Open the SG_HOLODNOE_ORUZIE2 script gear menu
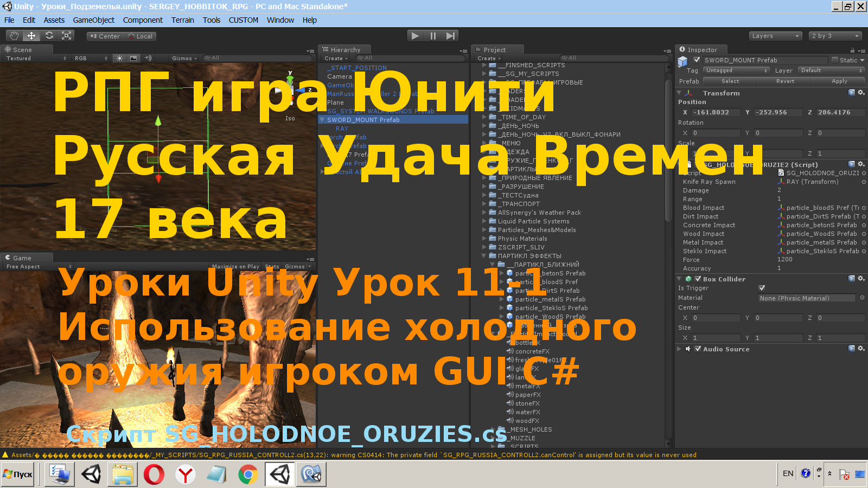Image resolution: width=868 pixels, height=488 pixels. 861,164
